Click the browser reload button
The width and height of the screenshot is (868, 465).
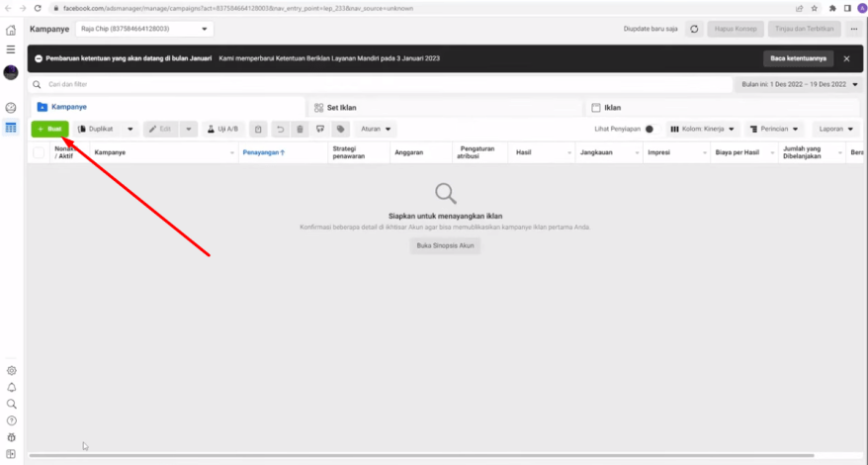tap(38, 8)
